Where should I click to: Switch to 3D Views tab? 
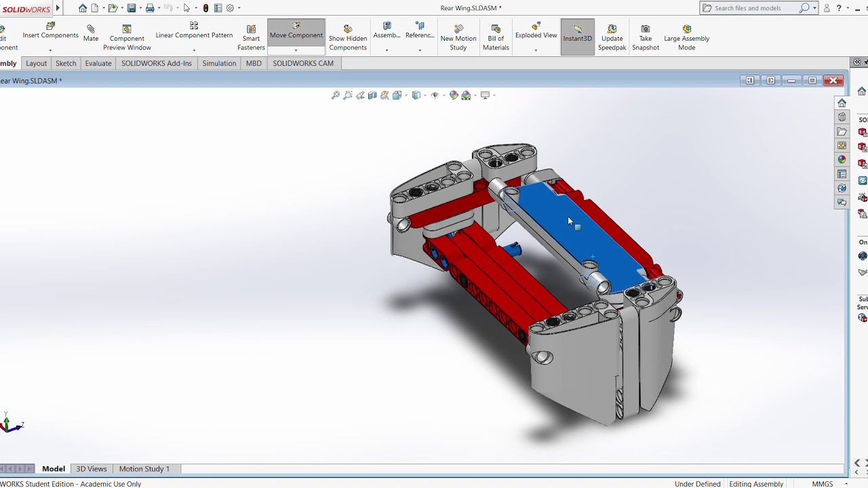click(92, 468)
